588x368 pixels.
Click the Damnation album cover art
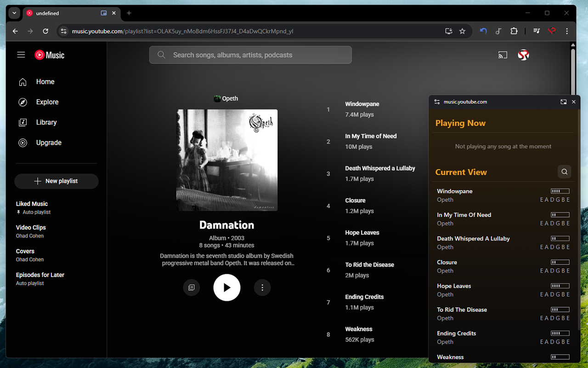coord(227,160)
